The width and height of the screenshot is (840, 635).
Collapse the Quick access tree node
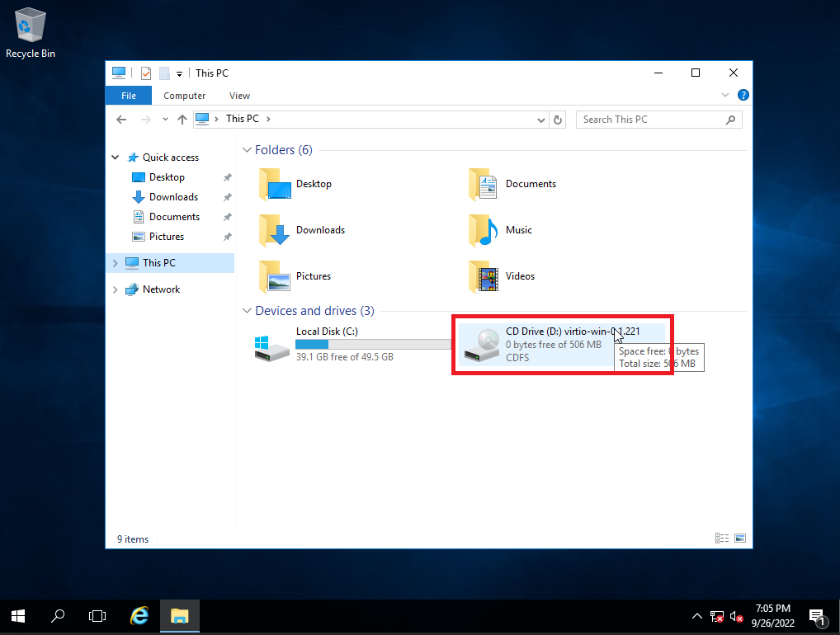[x=116, y=158]
